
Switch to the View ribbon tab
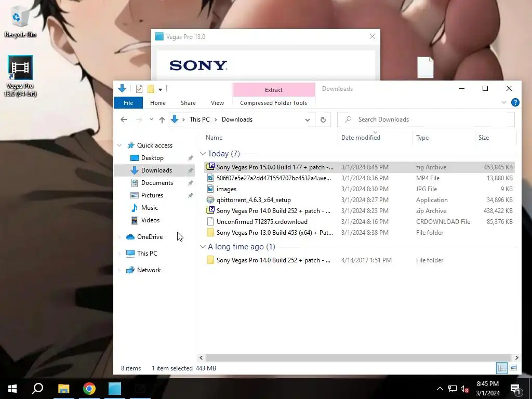(x=217, y=103)
